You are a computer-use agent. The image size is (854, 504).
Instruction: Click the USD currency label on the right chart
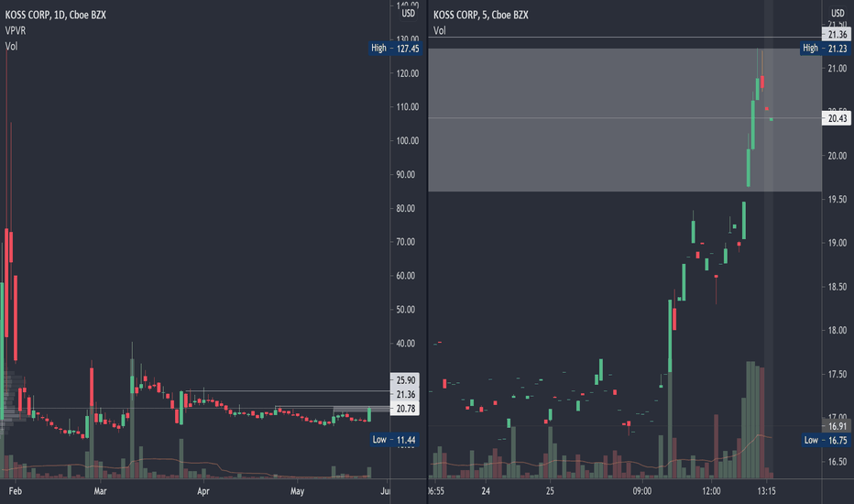point(838,13)
